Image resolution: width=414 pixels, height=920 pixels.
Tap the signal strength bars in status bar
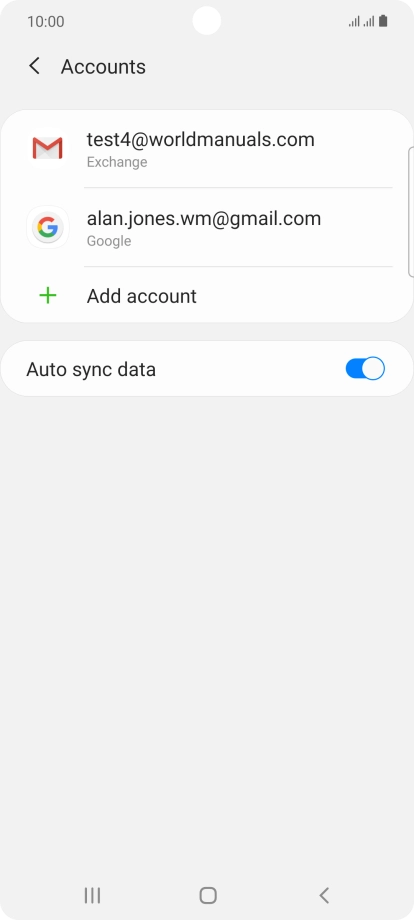tap(361, 22)
